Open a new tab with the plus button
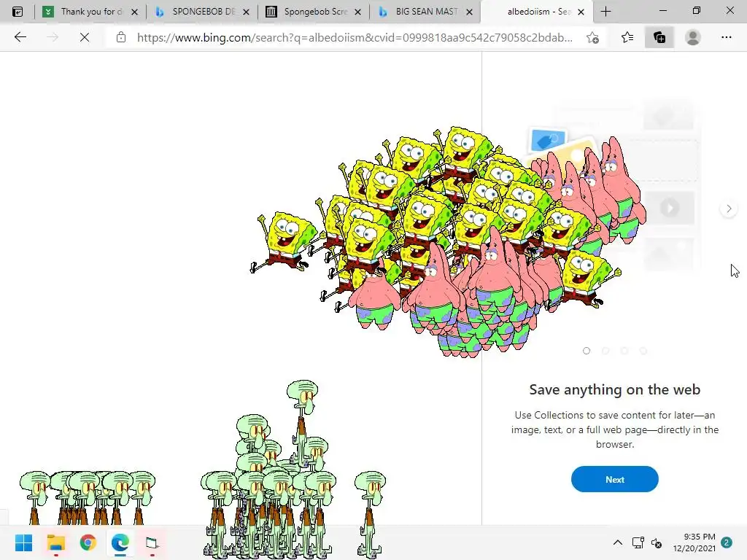 coord(606,12)
